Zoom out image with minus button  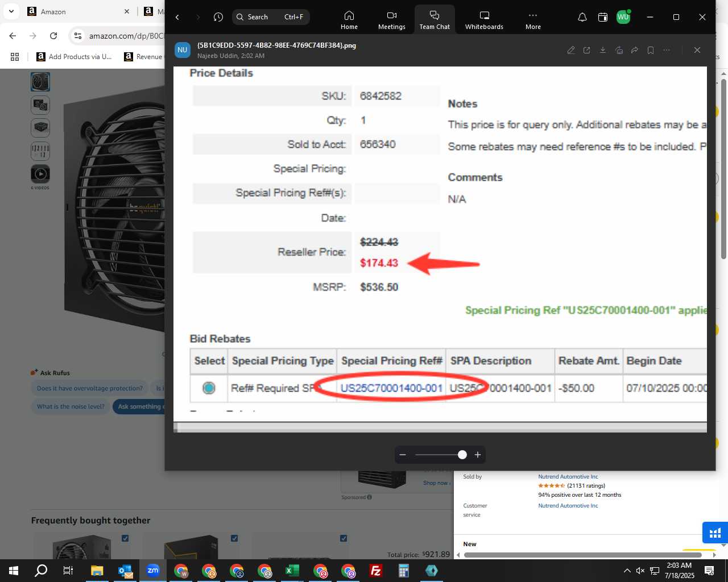click(x=403, y=455)
